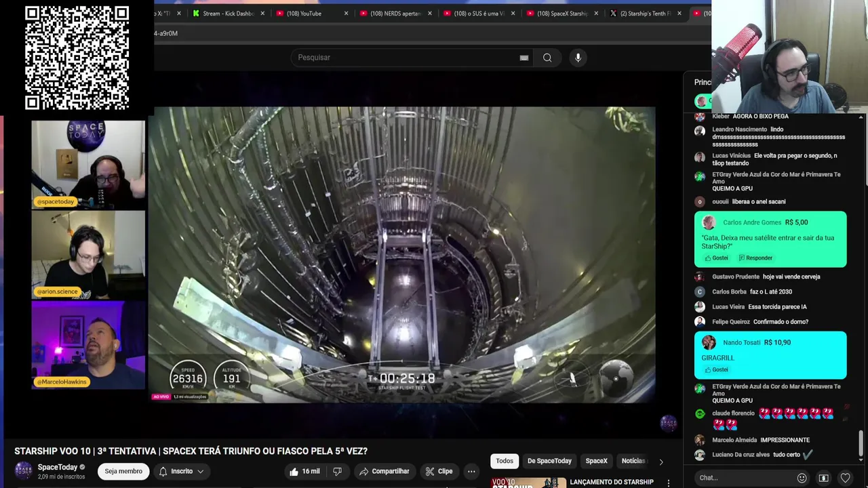Open the Inscrito notification dropdown
This screenshot has height=488, width=868.
[x=181, y=471]
